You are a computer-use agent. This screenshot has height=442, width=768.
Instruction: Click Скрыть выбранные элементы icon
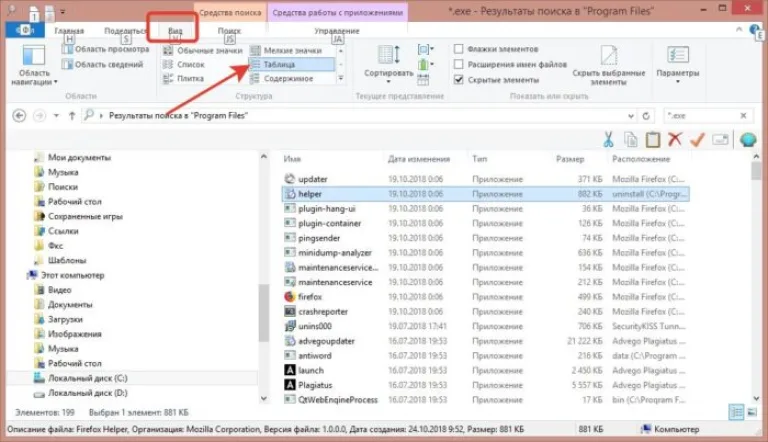[x=609, y=55]
